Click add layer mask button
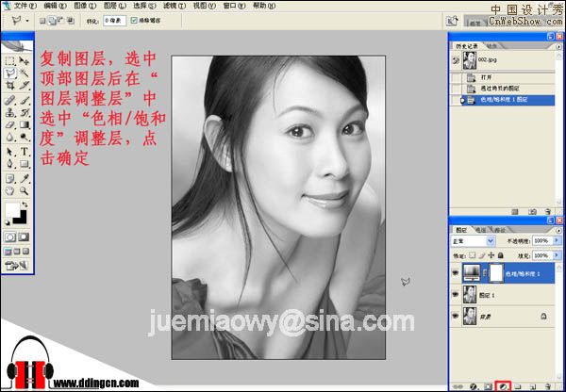566x392 pixels. 488,386
